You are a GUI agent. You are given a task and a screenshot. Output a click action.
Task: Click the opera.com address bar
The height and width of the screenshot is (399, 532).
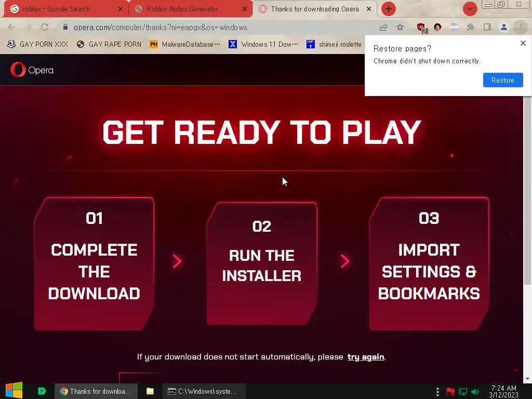pos(217,27)
